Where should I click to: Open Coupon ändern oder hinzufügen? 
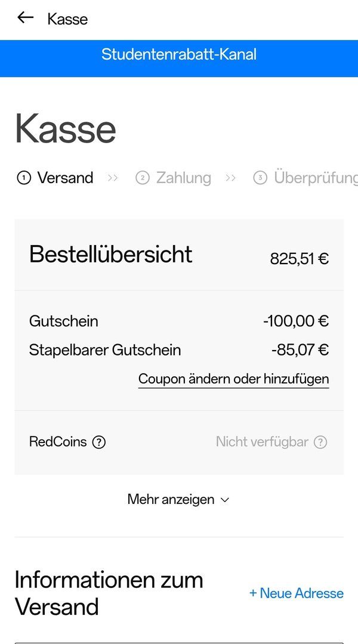pos(233,379)
